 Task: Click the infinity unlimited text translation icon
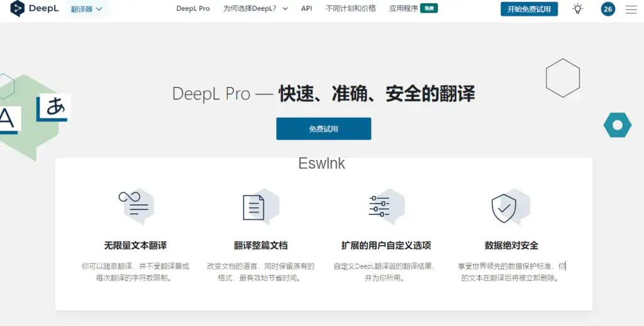pyautogui.click(x=134, y=205)
